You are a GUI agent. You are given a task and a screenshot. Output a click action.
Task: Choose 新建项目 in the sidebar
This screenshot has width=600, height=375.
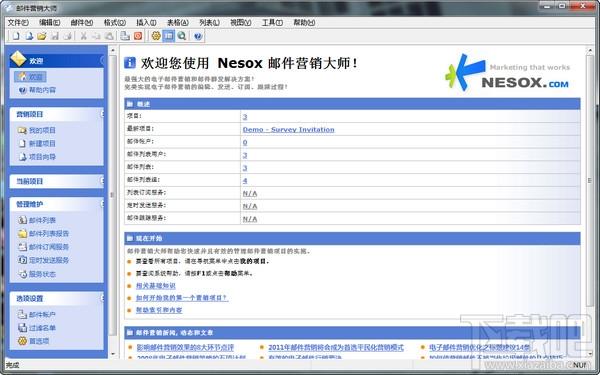pos(37,143)
